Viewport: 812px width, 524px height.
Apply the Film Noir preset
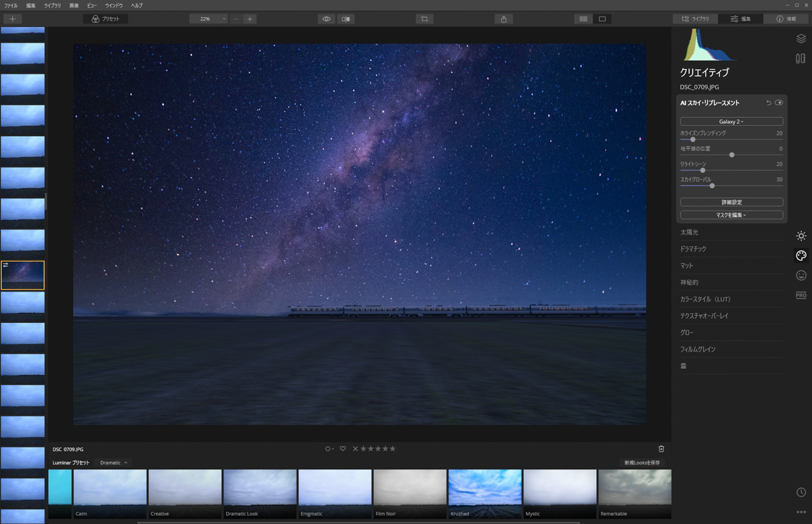(x=410, y=494)
